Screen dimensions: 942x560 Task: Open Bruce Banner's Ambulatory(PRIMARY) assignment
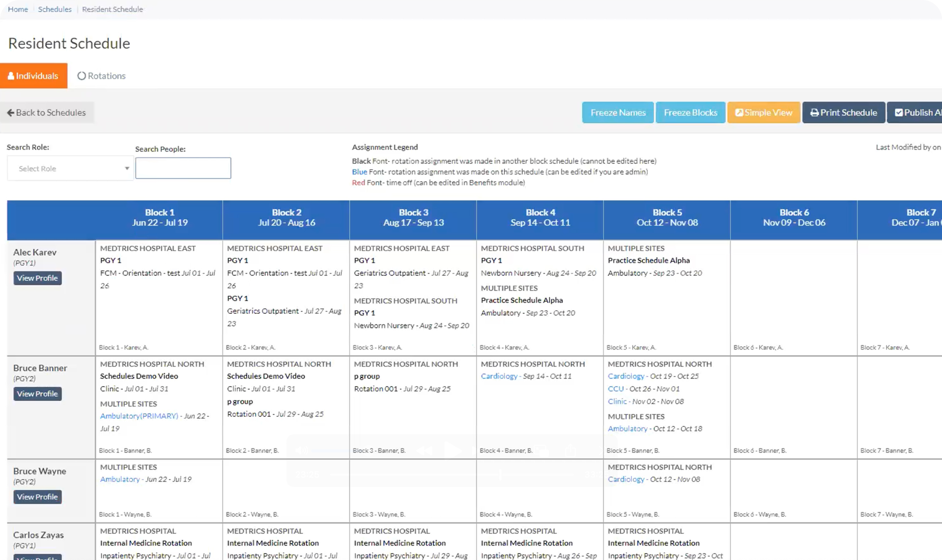[x=139, y=416]
